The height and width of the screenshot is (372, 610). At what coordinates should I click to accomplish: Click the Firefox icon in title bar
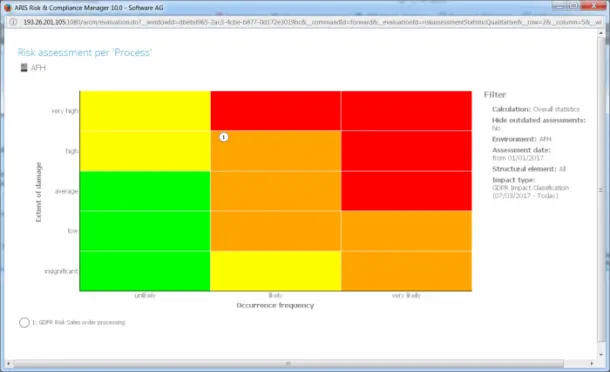click(x=7, y=7)
